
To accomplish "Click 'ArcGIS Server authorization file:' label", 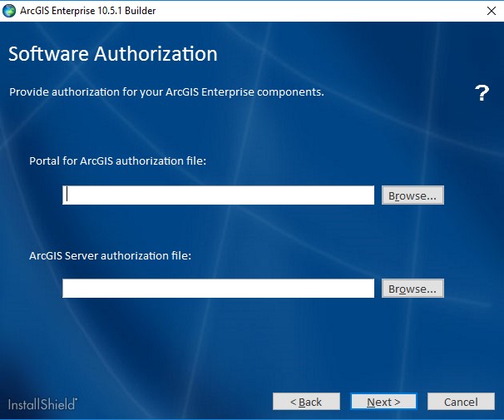I will click(111, 256).
